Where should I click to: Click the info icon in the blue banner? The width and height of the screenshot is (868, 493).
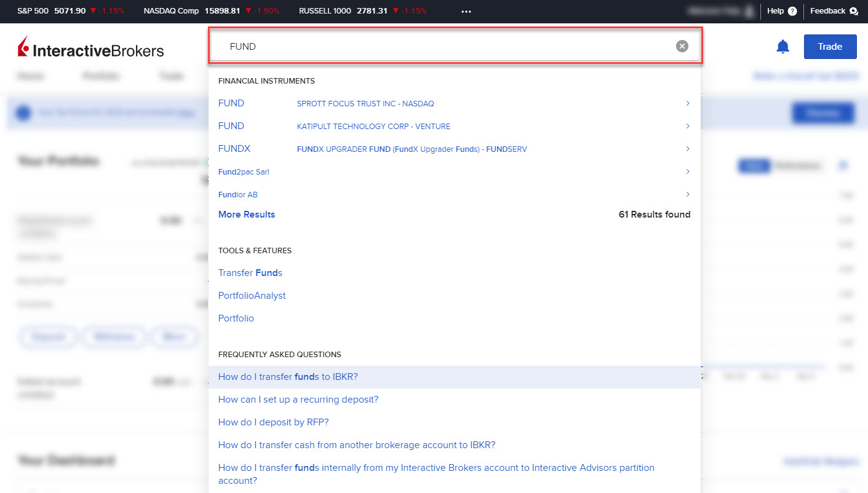pyautogui.click(x=23, y=112)
